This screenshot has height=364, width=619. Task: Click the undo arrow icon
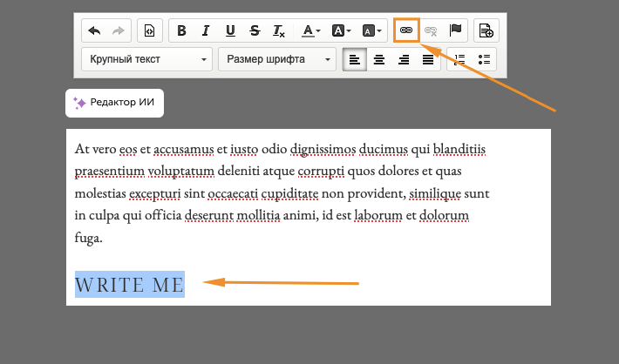point(94,30)
